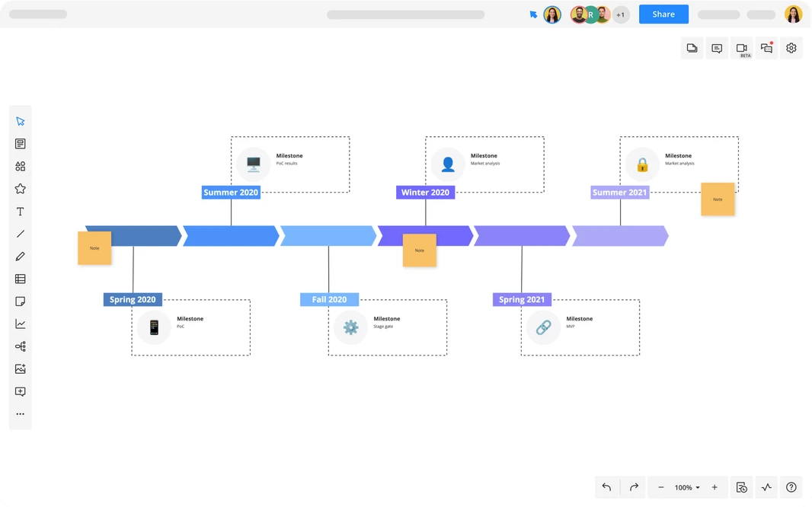The width and height of the screenshot is (812, 507).
Task: Expand the 100% zoom dropdown
Action: coord(687,487)
